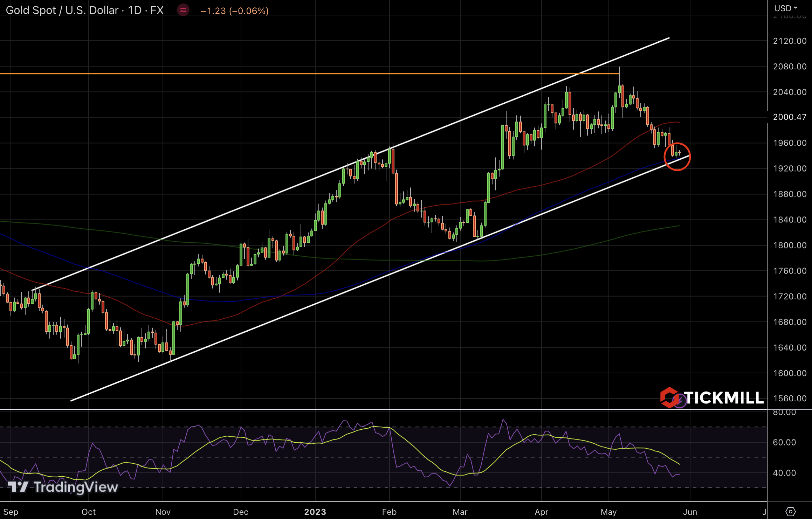Open the USD currency dropdown
Image resolution: width=812 pixels, height=519 pixels.
785,8
